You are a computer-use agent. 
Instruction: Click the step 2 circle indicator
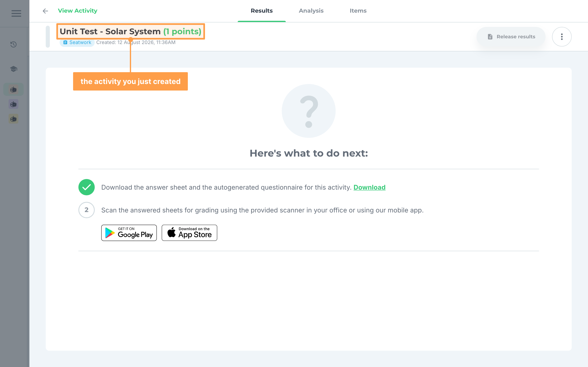tap(87, 210)
